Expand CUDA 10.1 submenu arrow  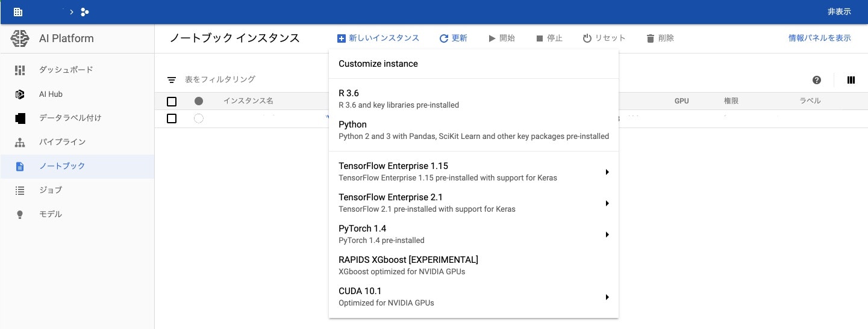[607, 297]
